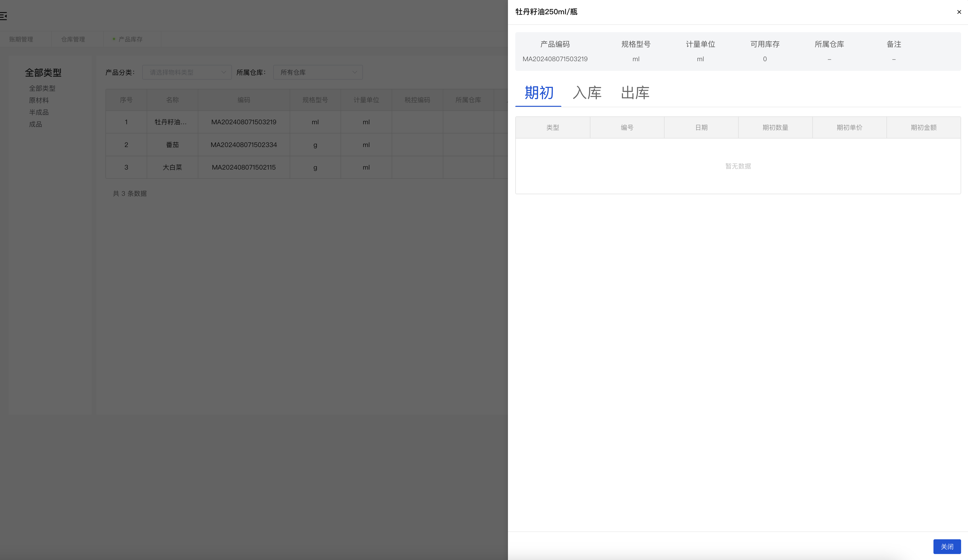Viewport: 968px width, 560px height.
Task: Select 原材料 in the type tree
Action: pyautogui.click(x=39, y=100)
